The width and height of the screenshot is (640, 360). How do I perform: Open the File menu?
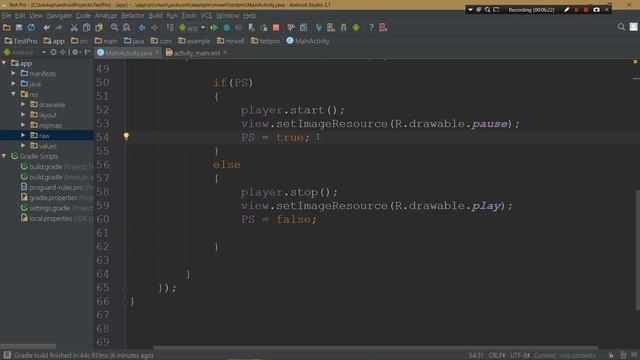pyautogui.click(x=6, y=16)
